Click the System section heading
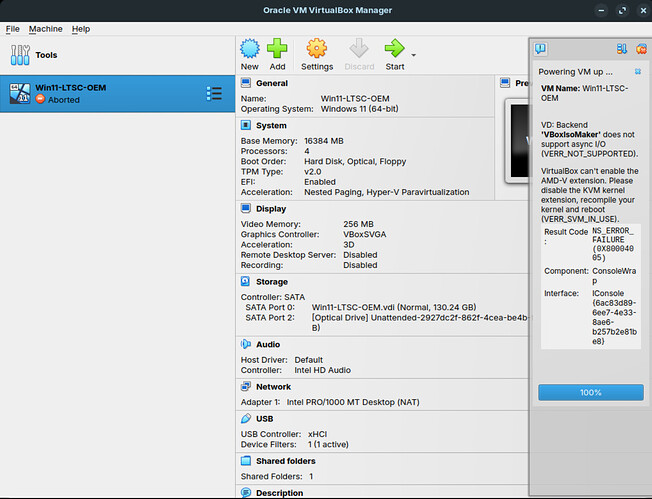The height and width of the screenshot is (499, 652). click(x=271, y=126)
